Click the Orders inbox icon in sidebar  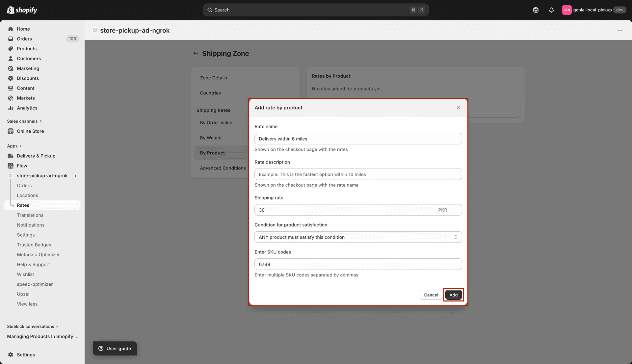(11, 39)
